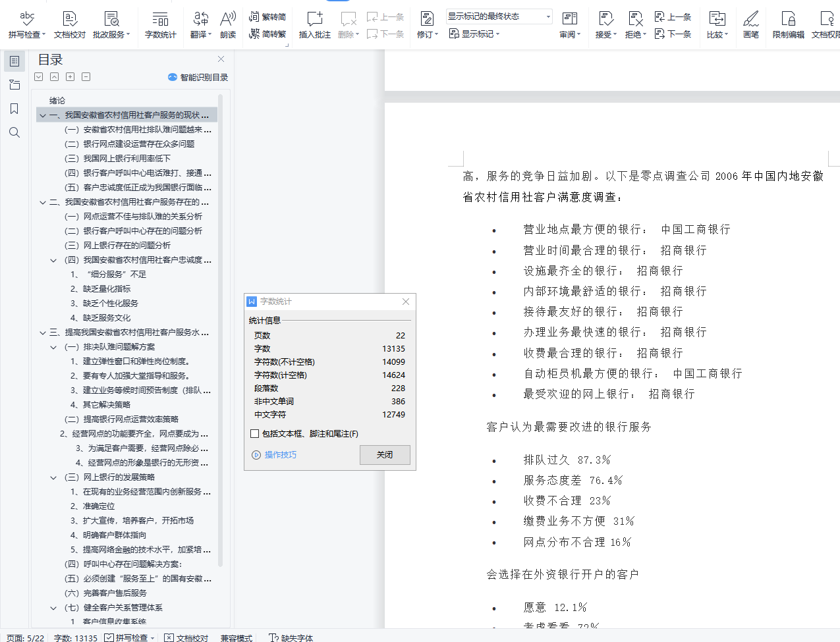Go to heading 4、缺乏服务文化
Image resolution: width=840 pixels, height=642 pixels.
click(x=101, y=318)
